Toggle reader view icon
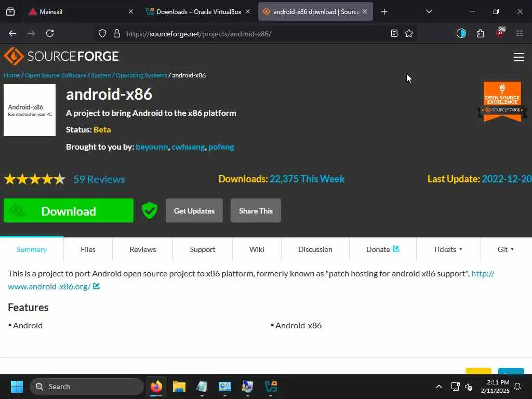The height and width of the screenshot is (399, 532). [x=394, y=33]
